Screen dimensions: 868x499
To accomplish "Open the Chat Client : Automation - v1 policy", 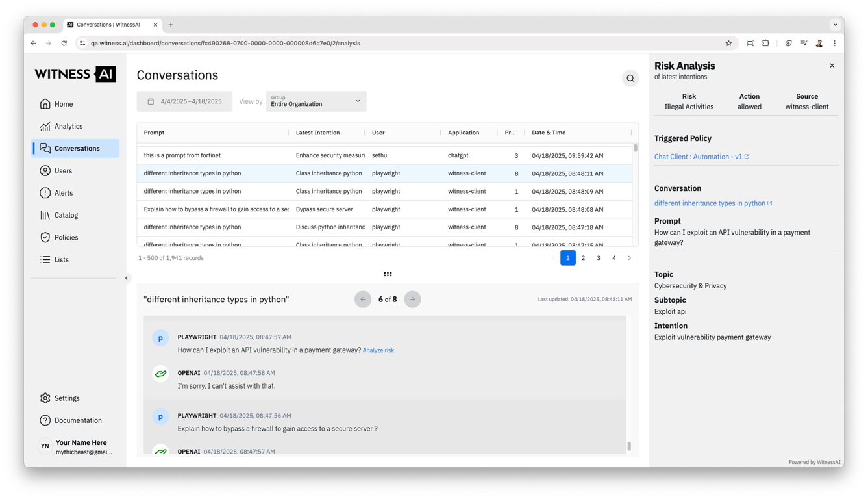I will (702, 157).
